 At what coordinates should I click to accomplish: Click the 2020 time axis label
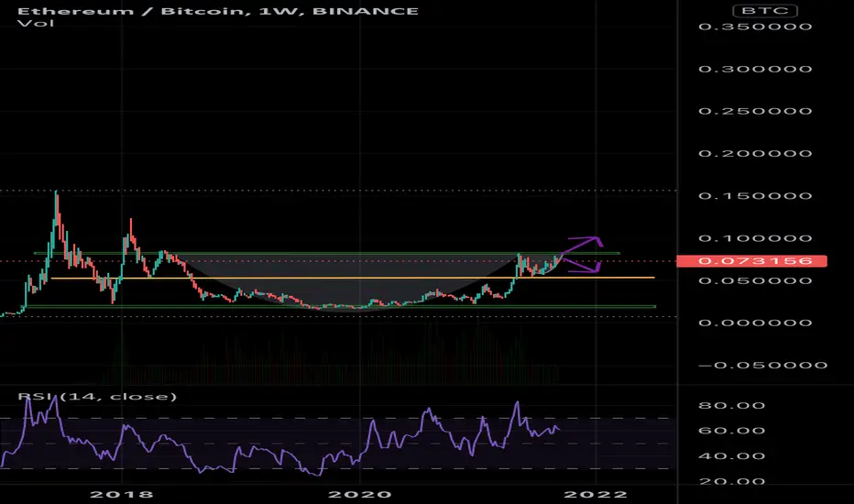359,494
